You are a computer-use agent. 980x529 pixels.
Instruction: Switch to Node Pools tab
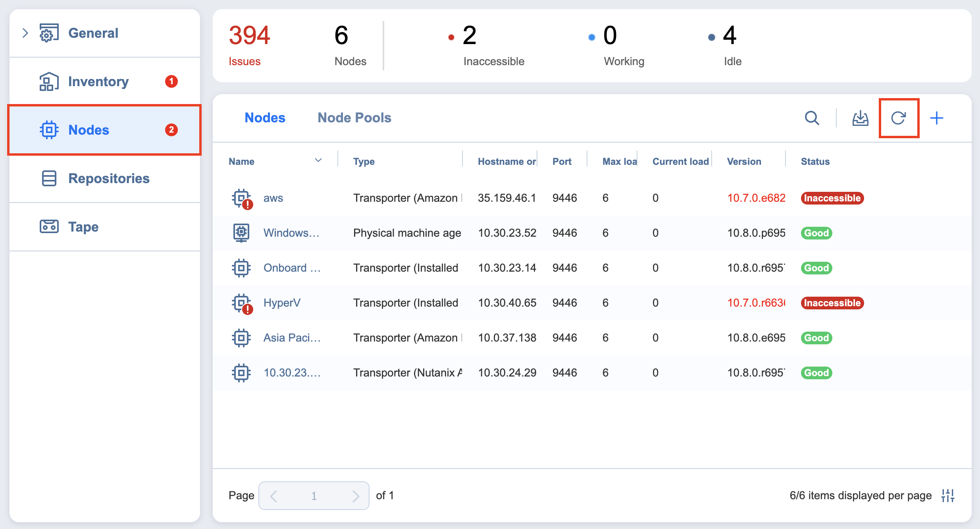[x=354, y=118]
